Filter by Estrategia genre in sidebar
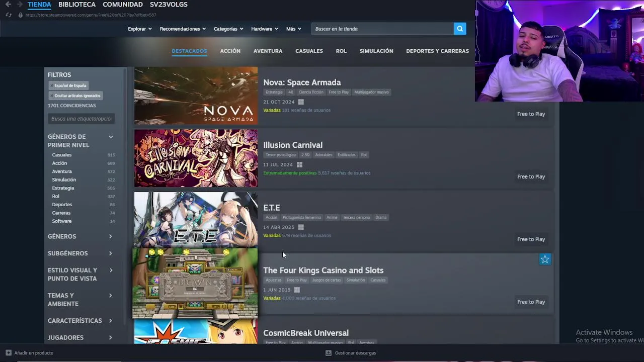 point(63,188)
